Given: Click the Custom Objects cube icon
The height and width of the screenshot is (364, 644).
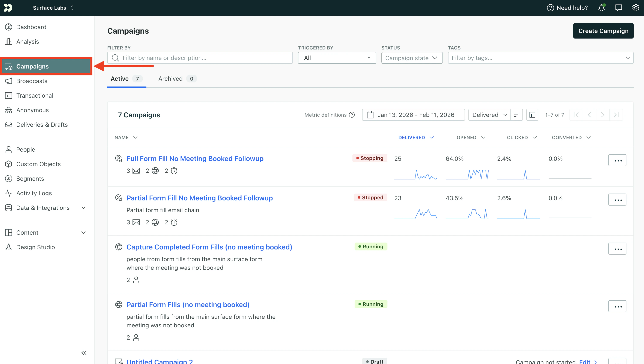Looking at the screenshot, I should click(9, 164).
